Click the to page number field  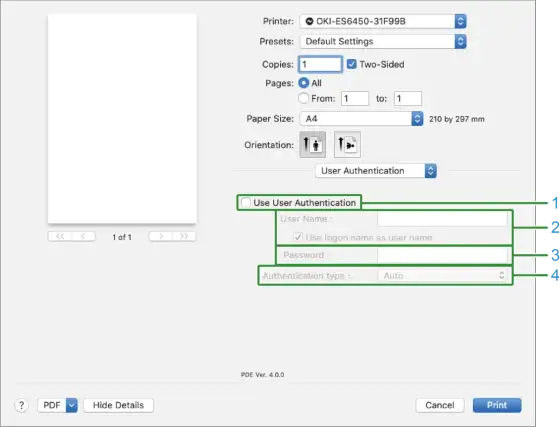point(408,98)
